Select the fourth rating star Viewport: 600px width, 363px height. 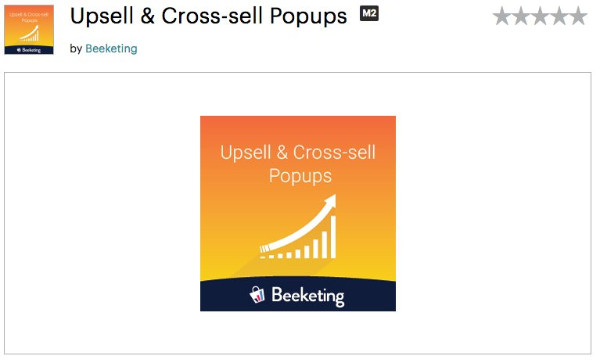(x=559, y=16)
